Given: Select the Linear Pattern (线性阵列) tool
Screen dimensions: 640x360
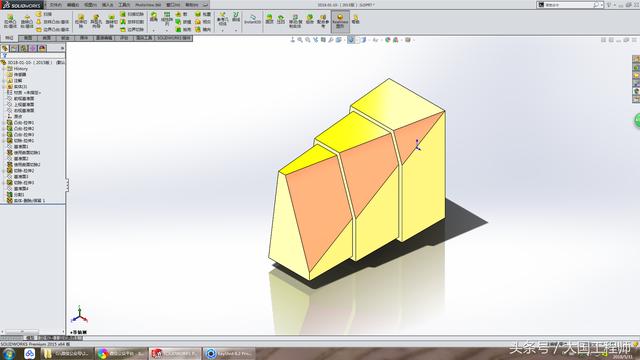Looking at the screenshot, I should (x=167, y=18).
